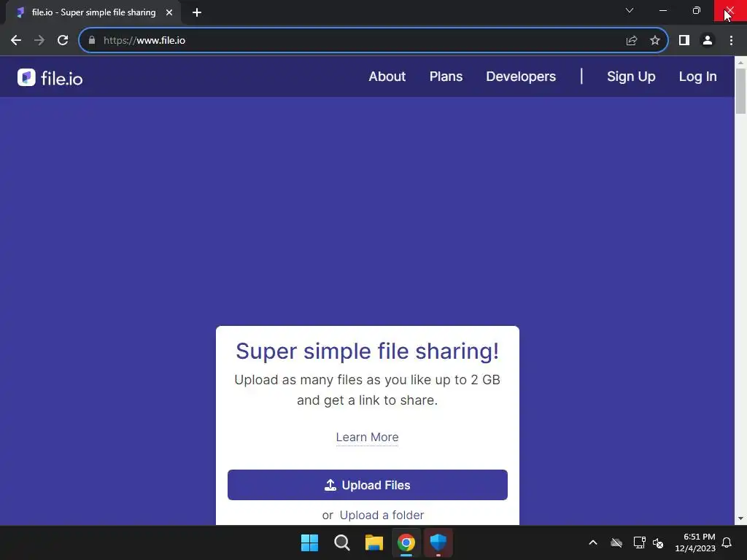Open the Windows Start menu
Image resolution: width=747 pixels, height=560 pixels.
pyautogui.click(x=309, y=542)
